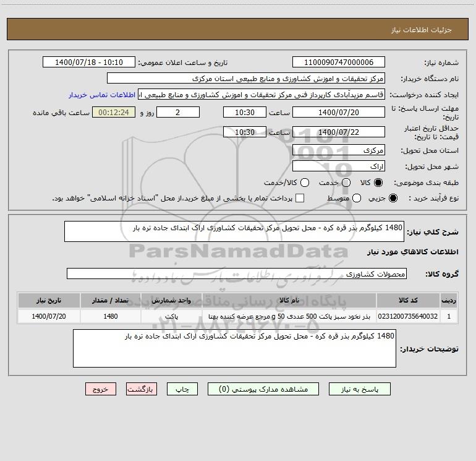Click announcement date field 1400/07/18 - 10:10
This screenshot has height=461, width=476.
(x=89, y=62)
